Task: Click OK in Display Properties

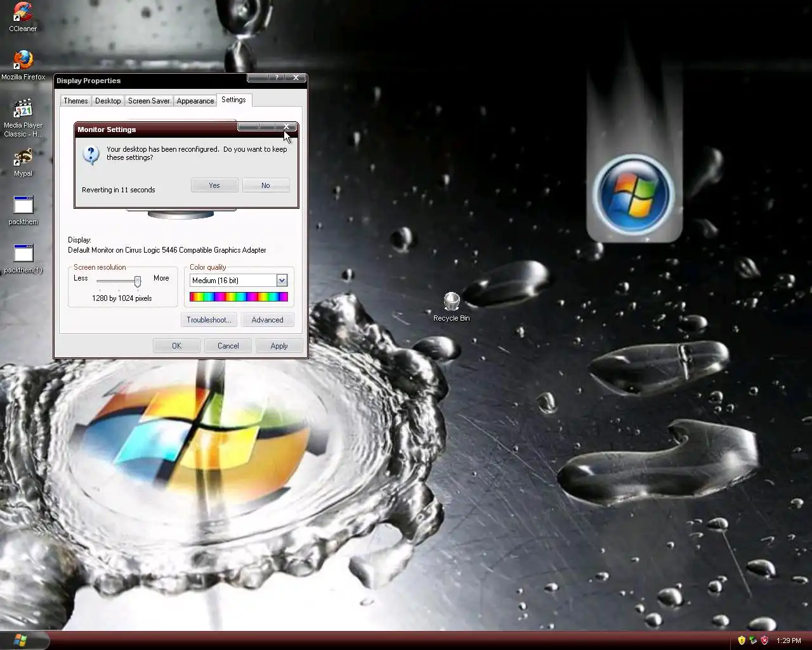Action: [176, 346]
